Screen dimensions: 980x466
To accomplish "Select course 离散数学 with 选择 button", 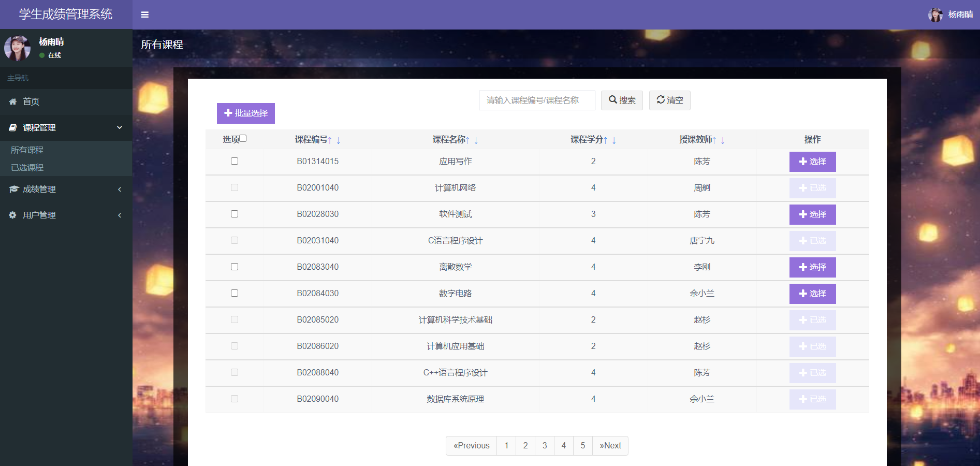I will point(812,267).
